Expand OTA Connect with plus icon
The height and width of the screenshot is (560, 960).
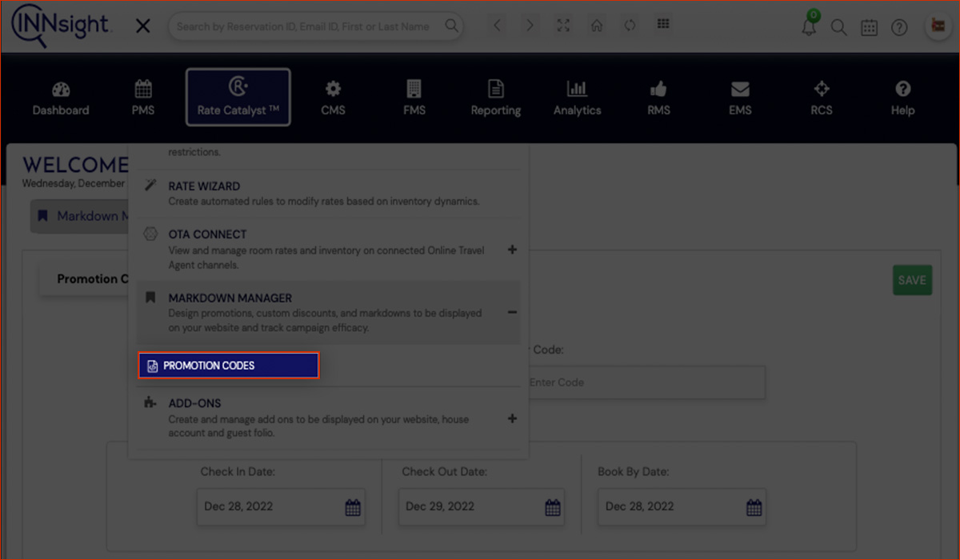coord(512,250)
